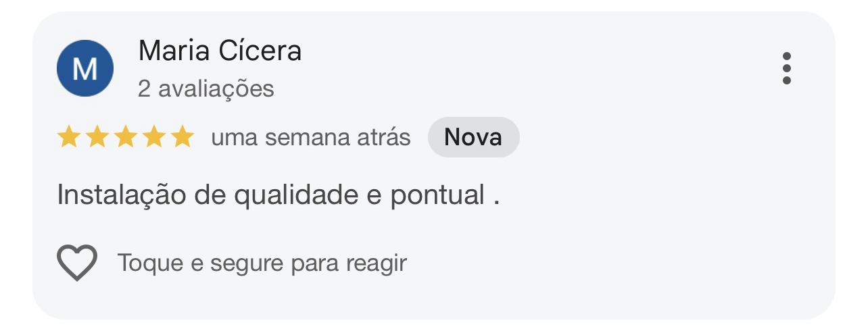Tap the heart reaction icon

tap(77, 263)
